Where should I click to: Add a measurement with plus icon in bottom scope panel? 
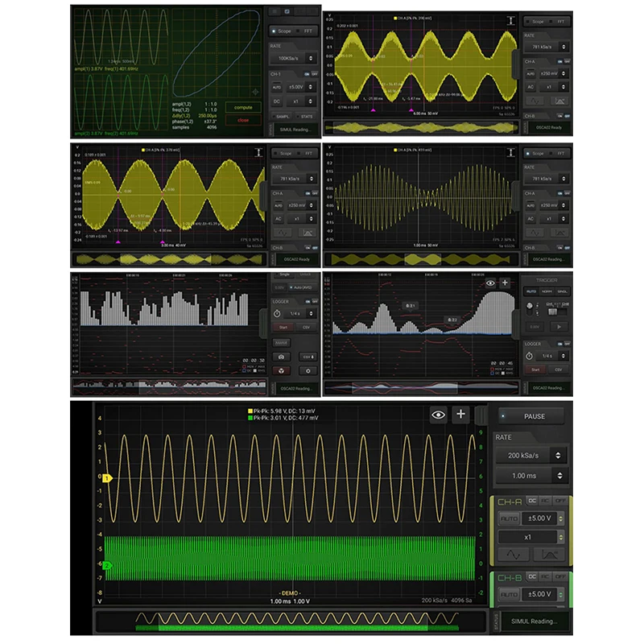[x=460, y=415]
